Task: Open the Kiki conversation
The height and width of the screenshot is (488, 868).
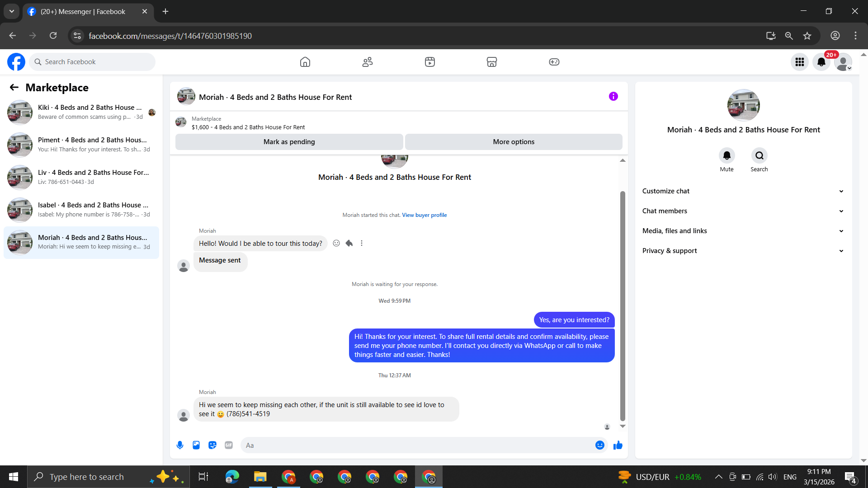Action: coord(81,112)
